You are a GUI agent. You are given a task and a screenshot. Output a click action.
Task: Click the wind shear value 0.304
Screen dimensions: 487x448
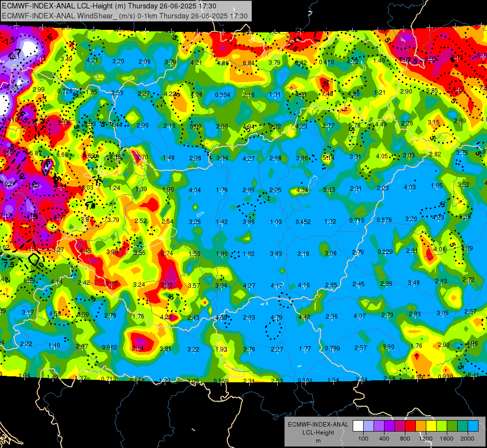tap(222, 95)
